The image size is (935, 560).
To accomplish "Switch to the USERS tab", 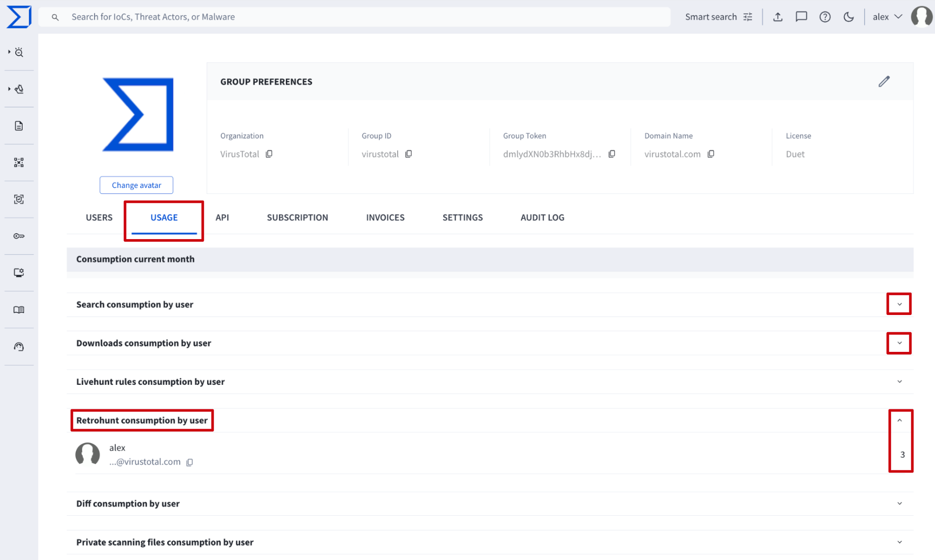I will pos(99,217).
